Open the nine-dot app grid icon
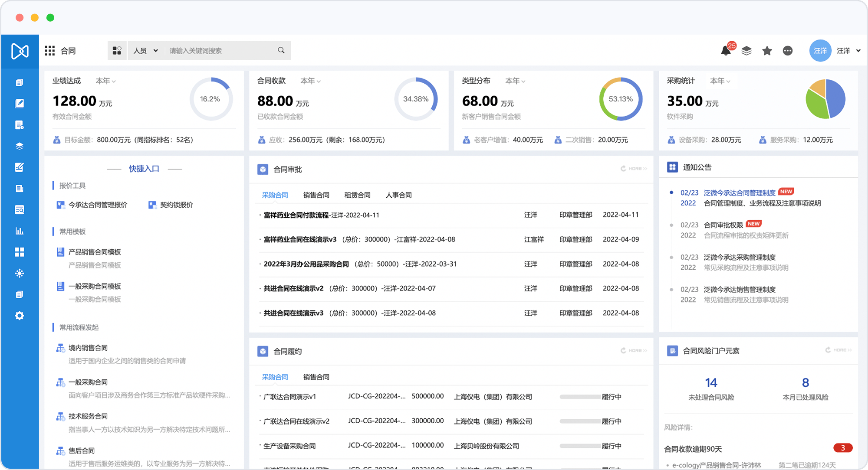Screen dimensions: 868x470 tap(50, 51)
